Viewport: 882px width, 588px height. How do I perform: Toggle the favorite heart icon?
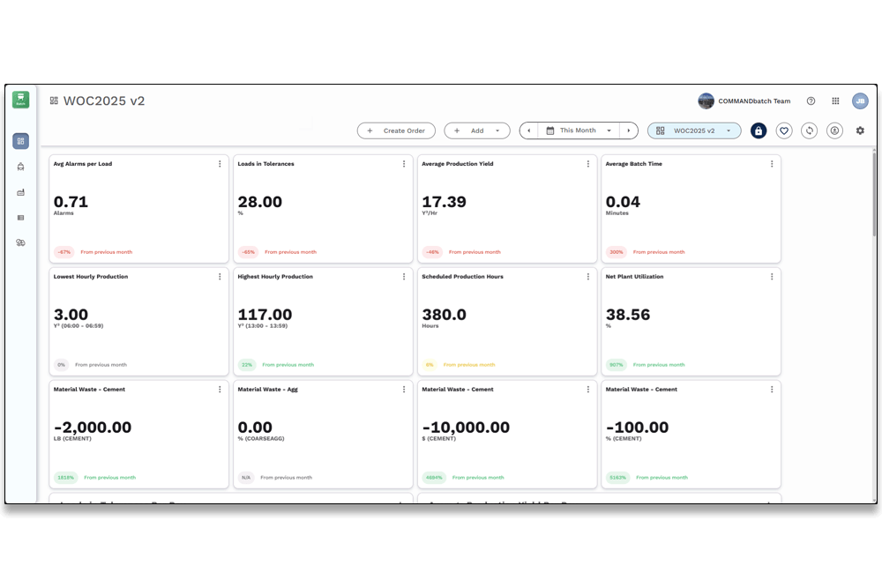tap(783, 131)
